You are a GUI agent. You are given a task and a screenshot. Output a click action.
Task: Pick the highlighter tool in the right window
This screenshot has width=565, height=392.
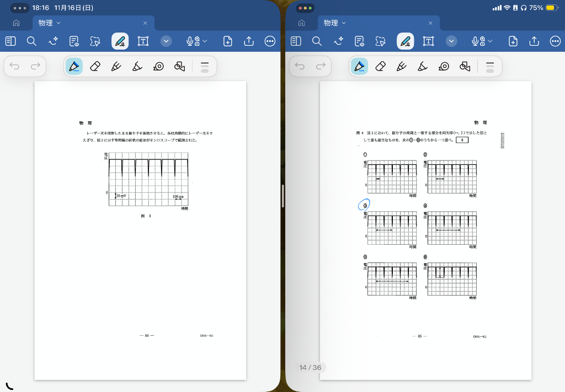(x=423, y=66)
